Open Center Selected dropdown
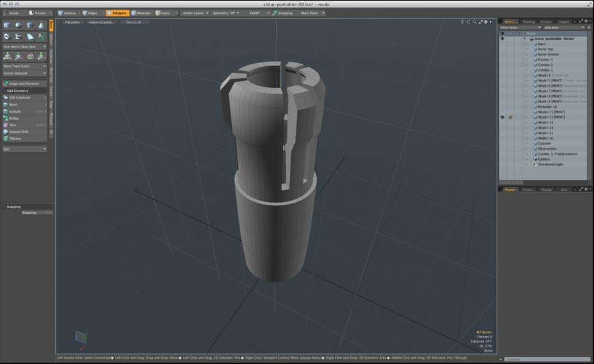Image resolution: width=594 pixels, height=364 pixels. 25,73
